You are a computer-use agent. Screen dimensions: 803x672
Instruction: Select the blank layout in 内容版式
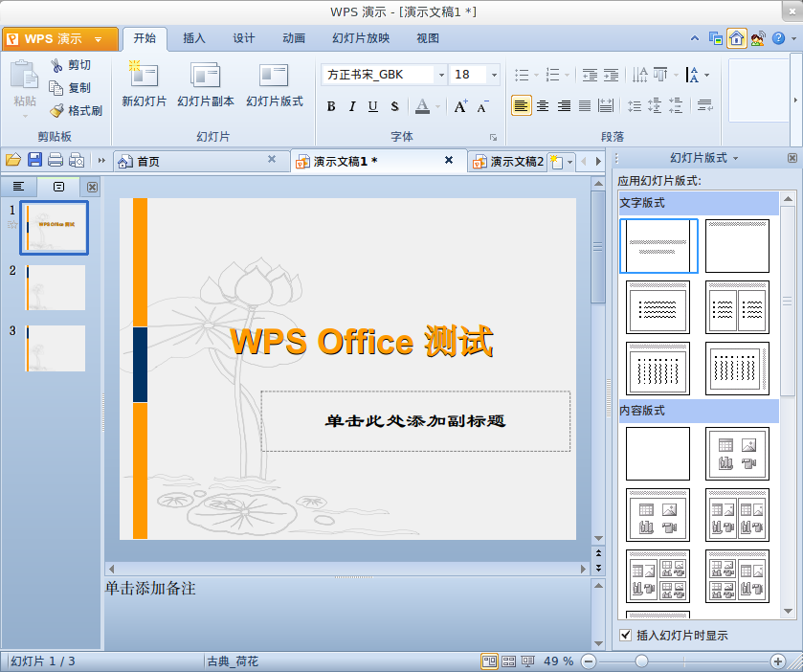(658, 453)
